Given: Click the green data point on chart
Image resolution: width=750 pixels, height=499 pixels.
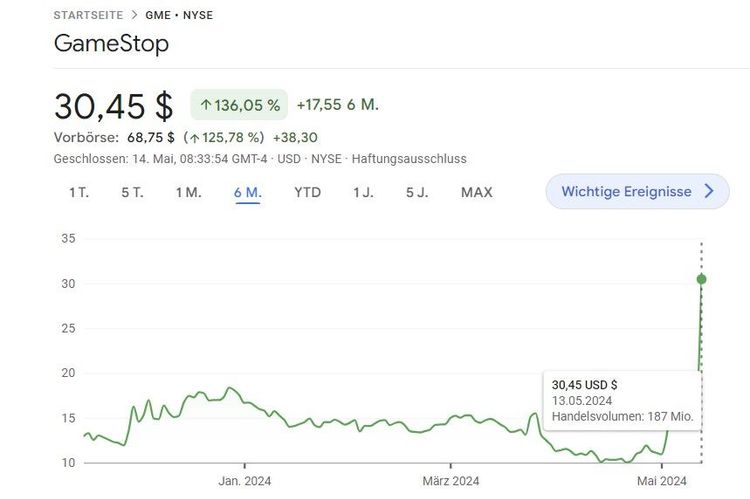Looking at the screenshot, I should (x=701, y=279).
